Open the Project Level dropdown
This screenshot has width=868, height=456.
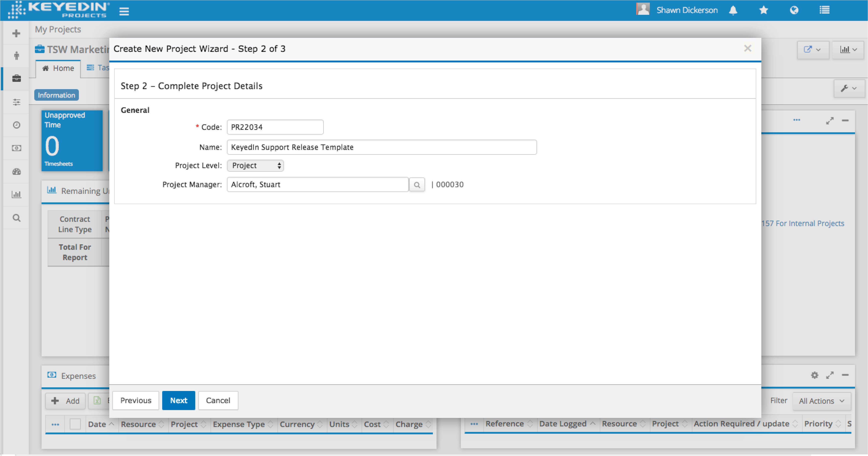tap(255, 166)
